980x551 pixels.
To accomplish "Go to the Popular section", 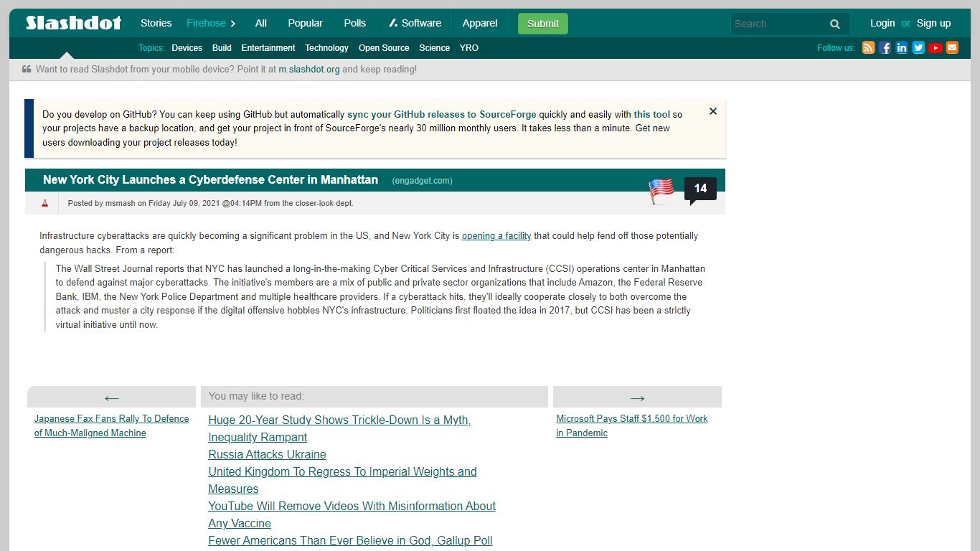I will (305, 23).
